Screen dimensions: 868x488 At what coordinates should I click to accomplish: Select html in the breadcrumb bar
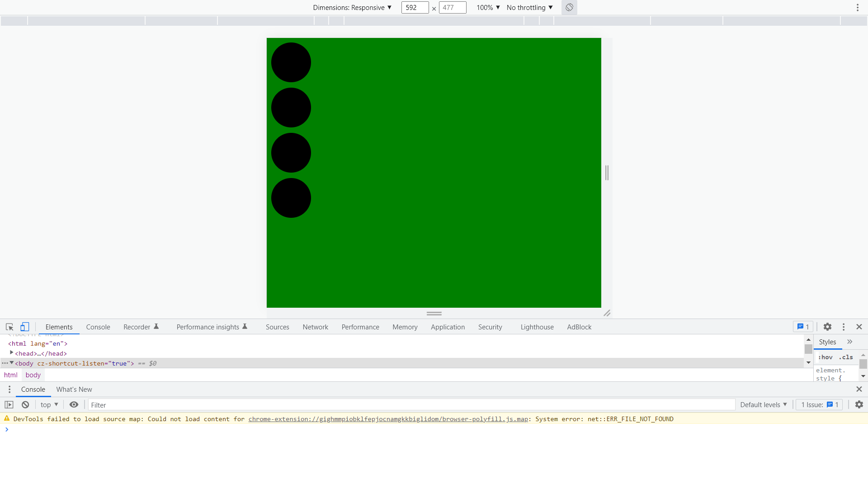coord(11,375)
